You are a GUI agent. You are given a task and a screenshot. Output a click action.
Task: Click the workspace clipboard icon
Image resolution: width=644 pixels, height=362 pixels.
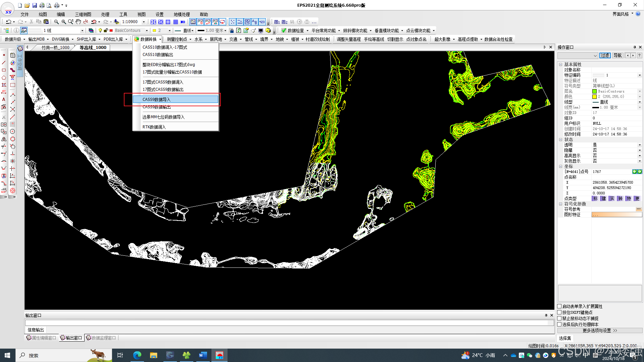coord(20,49)
